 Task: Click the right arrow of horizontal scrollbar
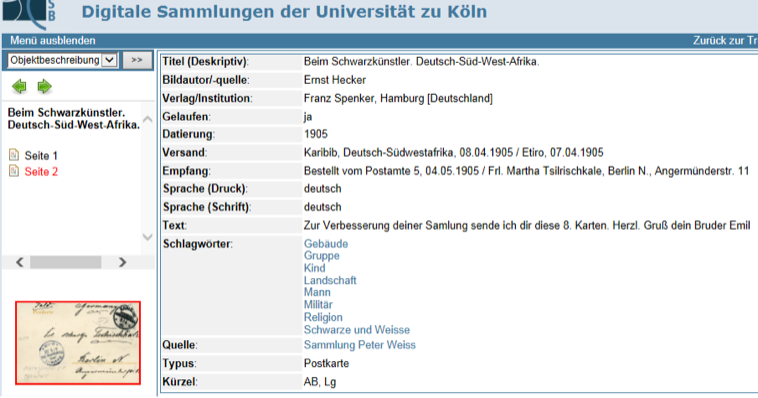tap(122, 262)
